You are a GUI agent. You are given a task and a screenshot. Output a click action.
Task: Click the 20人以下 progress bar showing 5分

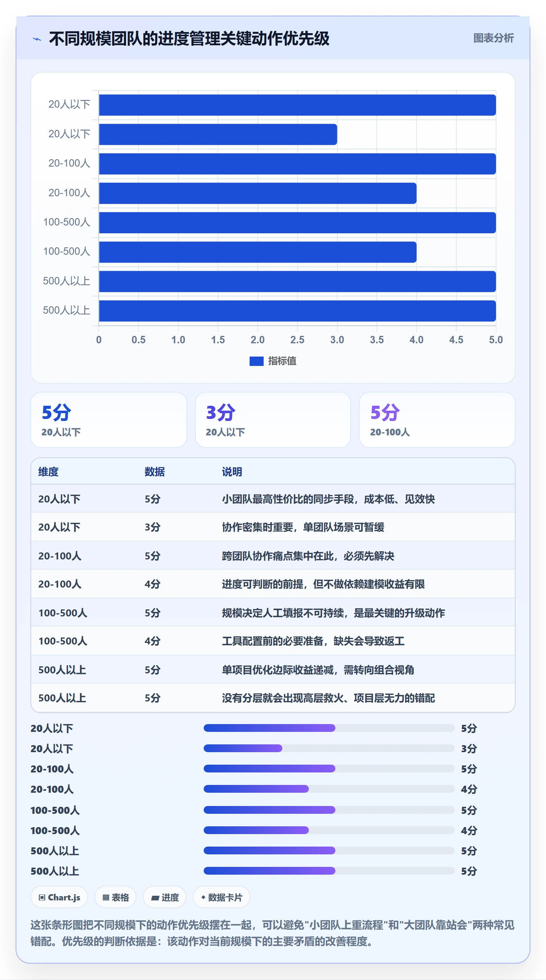point(329,728)
